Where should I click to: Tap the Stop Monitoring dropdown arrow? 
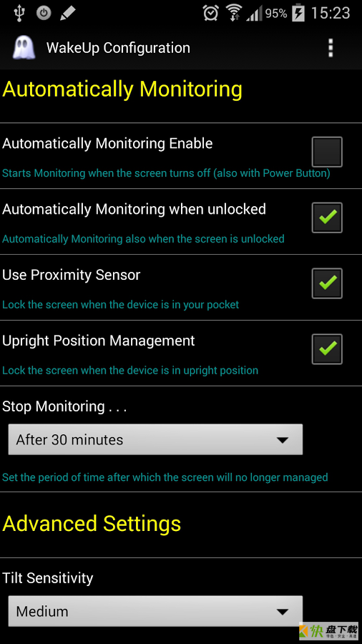tap(283, 440)
